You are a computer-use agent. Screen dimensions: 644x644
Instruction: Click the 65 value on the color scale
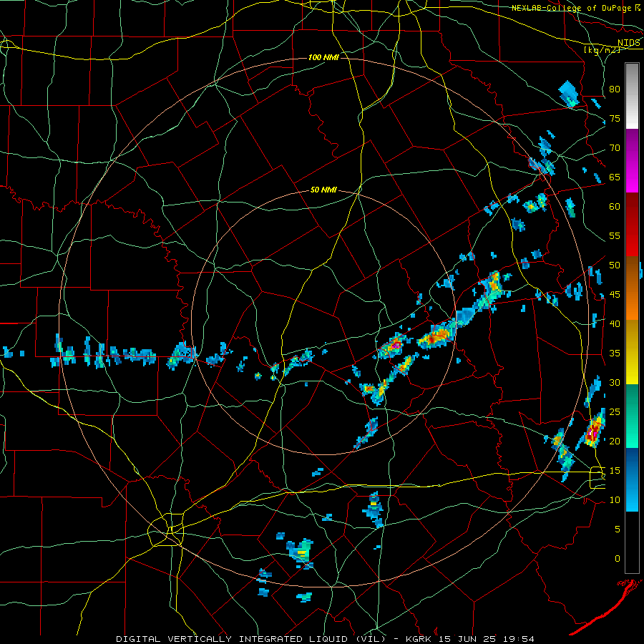tap(615, 177)
